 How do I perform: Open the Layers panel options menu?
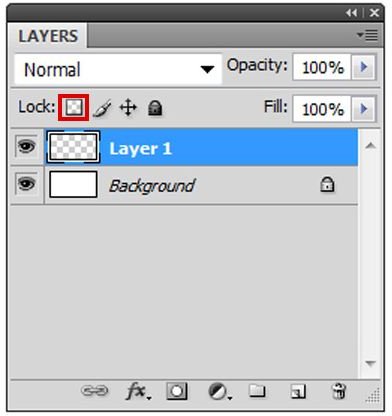[368, 35]
